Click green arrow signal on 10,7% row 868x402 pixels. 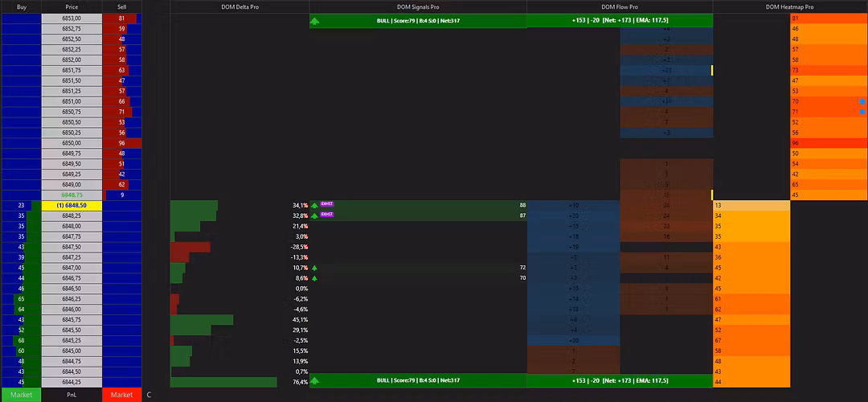point(315,268)
